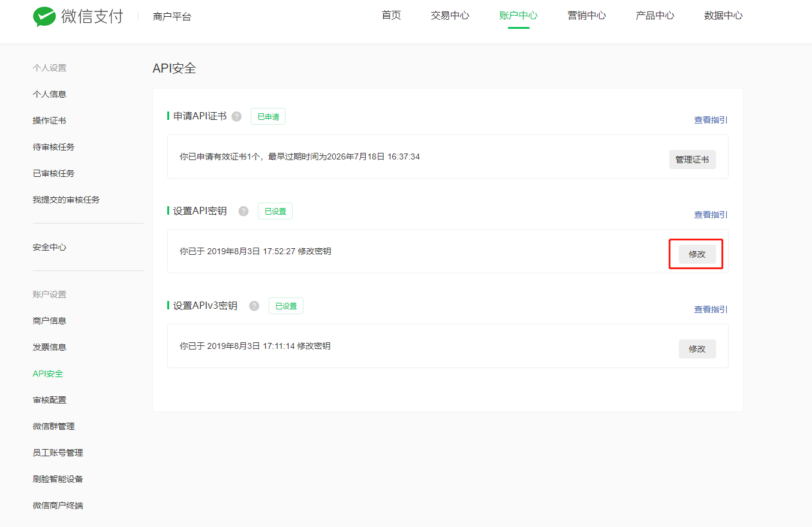This screenshot has width=812, height=527.
Task: Open 微信群管理 sidebar item
Action: (53, 426)
